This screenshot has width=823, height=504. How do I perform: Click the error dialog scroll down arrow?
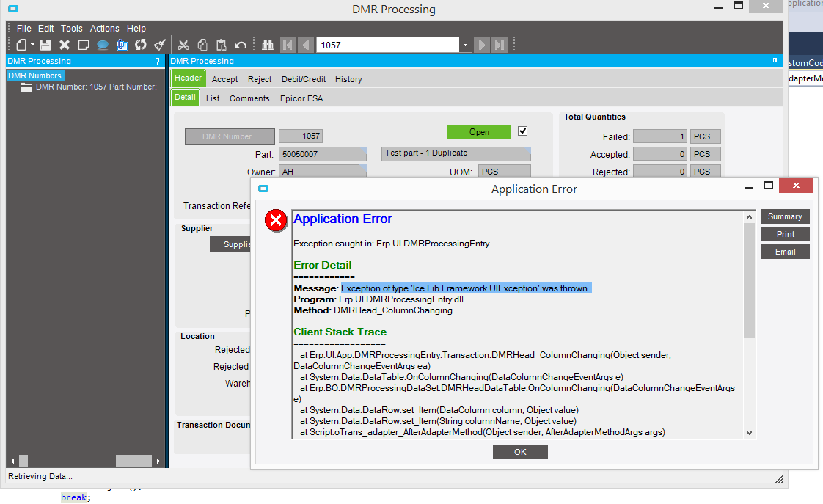click(750, 433)
